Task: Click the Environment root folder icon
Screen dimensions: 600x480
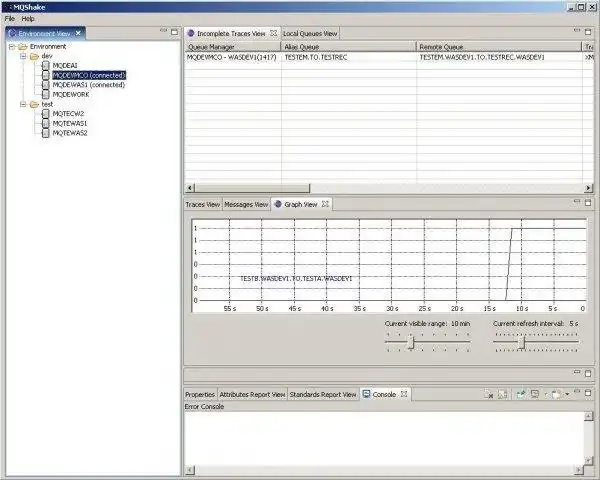Action: [x=23, y=46]
